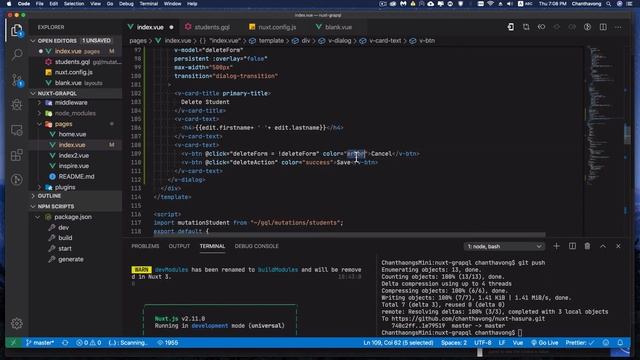
Task: Collapse the NPM SCRIPTS section
Action: tap(76, 207)
